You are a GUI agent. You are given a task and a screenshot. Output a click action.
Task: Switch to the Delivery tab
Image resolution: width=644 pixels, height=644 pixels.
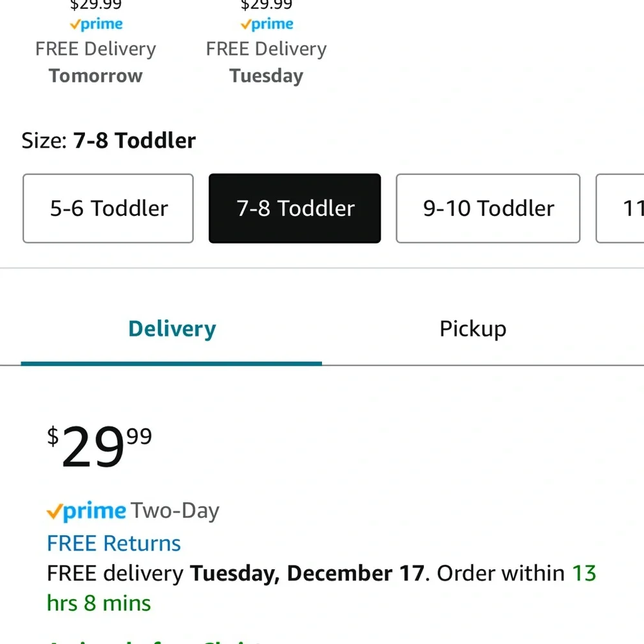tap(172, 329)
